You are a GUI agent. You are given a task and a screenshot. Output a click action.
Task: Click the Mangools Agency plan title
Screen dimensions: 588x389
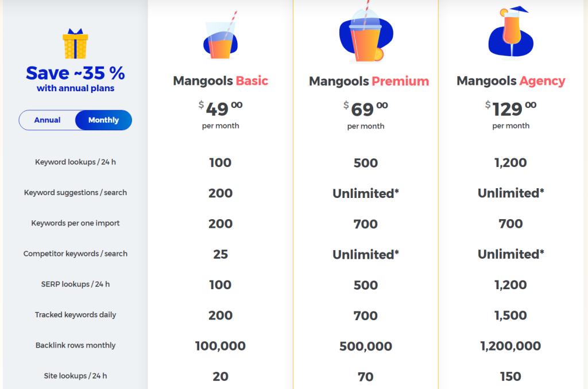[510, 81]
